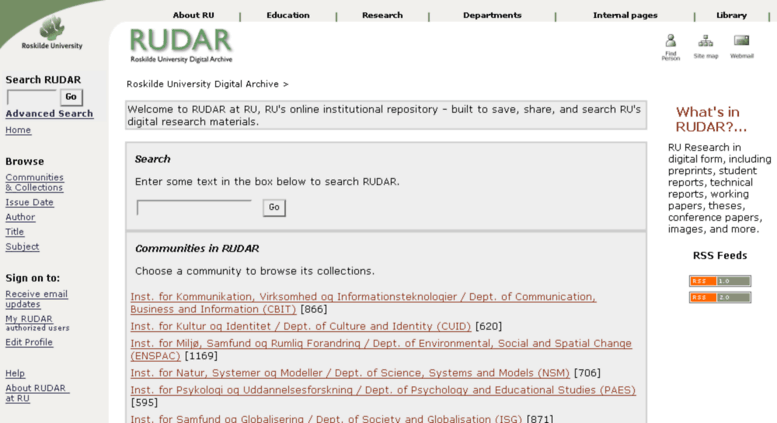The height and width of the screenshot is (423, 777).
Task: Click the "Communities in RUDAR" heading
Action: [197, 249]
